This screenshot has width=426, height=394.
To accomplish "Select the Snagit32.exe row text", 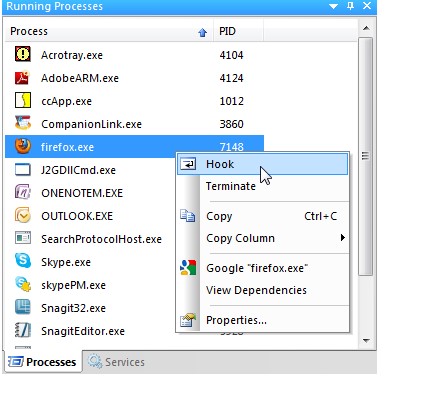I will click(73, 308).
